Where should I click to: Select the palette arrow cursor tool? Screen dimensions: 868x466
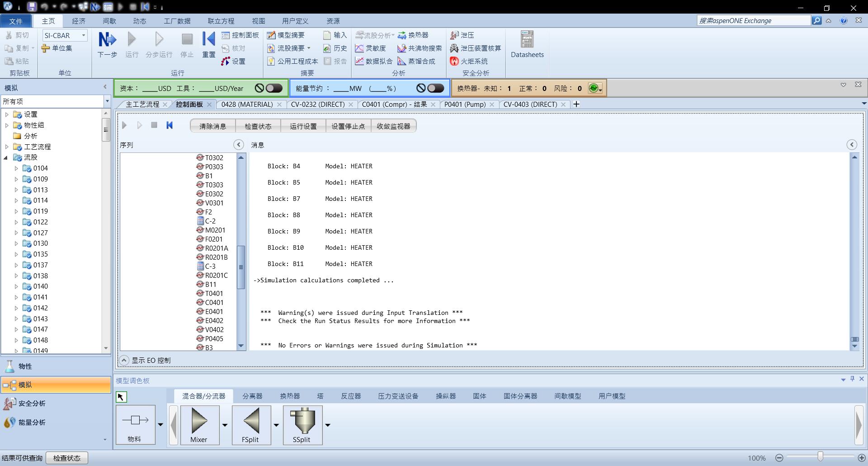click(x=121, y=397)
